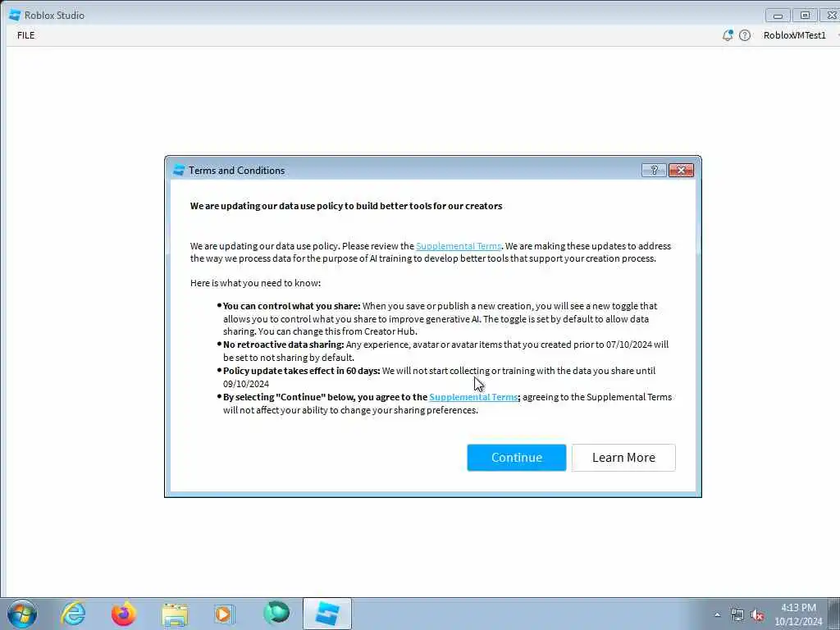The image size is (840, 630).
Task: Minimize the Roblox Studio window
Action: pyautogui.click(x=778, y=16)
